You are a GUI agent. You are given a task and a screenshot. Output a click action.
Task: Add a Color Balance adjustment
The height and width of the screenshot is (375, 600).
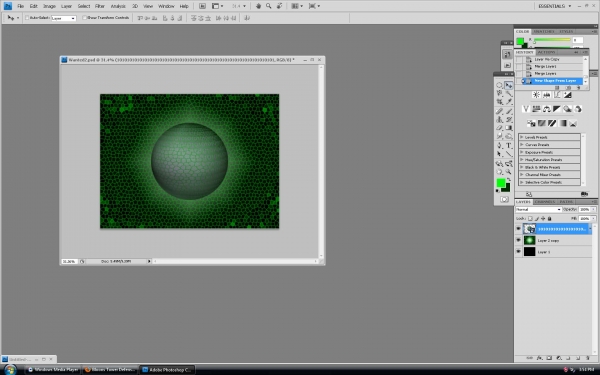[x=546, y=109]
